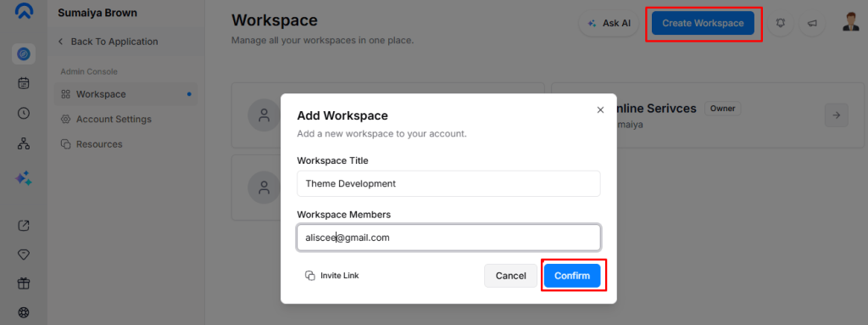Click the Admin Console section label
Image resolution: width=868 pixels, height=325 pixels.
pos(88,71)
